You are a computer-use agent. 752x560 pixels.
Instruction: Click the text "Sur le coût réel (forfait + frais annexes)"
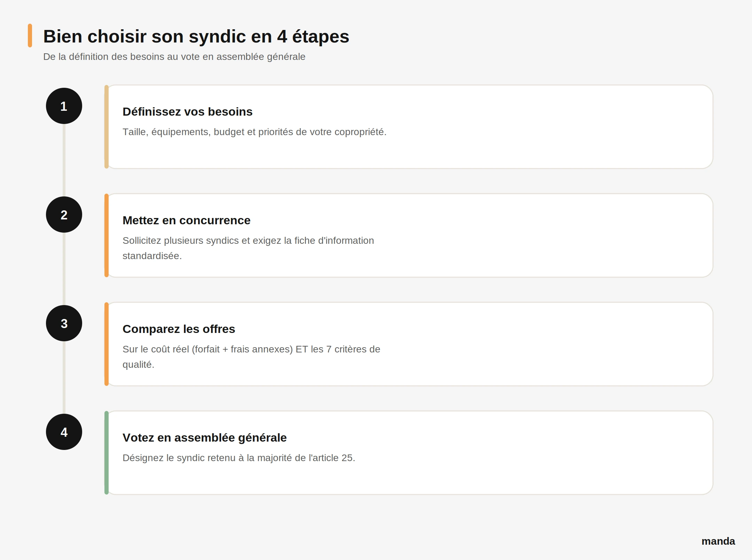coord(207,349)
